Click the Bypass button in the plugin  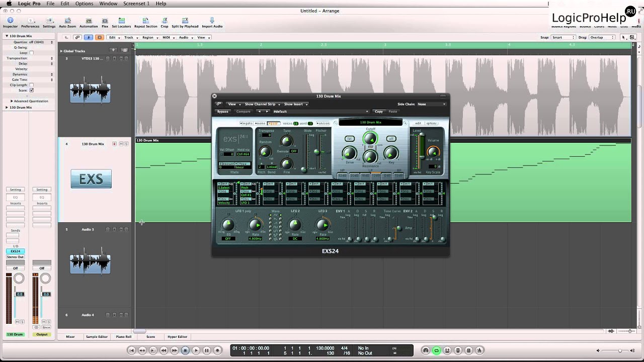tap(222, 112)
